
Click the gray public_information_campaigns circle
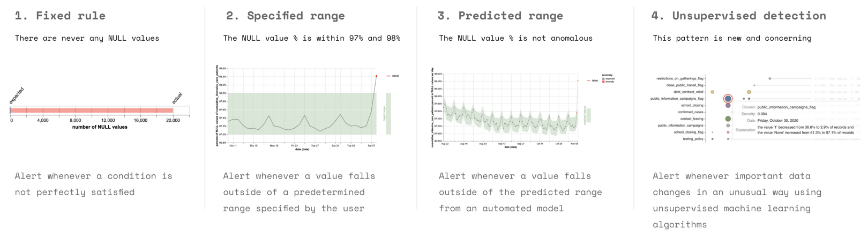728,126
